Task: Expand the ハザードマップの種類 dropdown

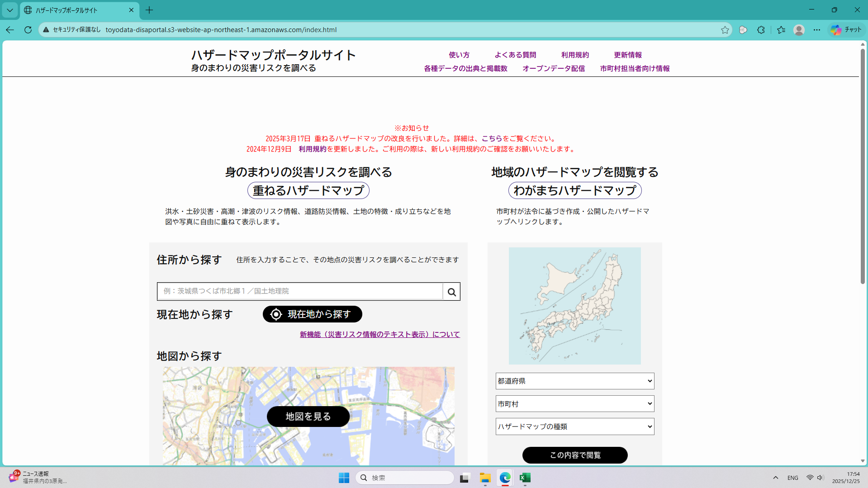Action: point(574,426)
